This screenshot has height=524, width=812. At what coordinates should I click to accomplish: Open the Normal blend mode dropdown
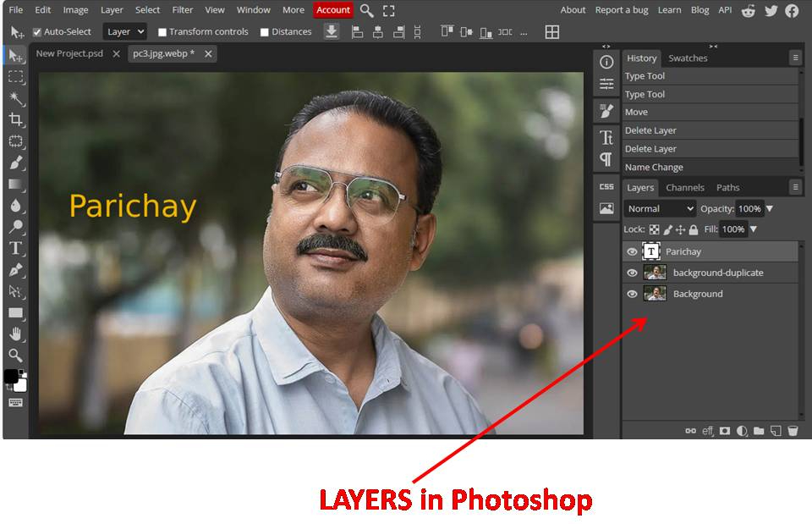click(x=660, y=209)
